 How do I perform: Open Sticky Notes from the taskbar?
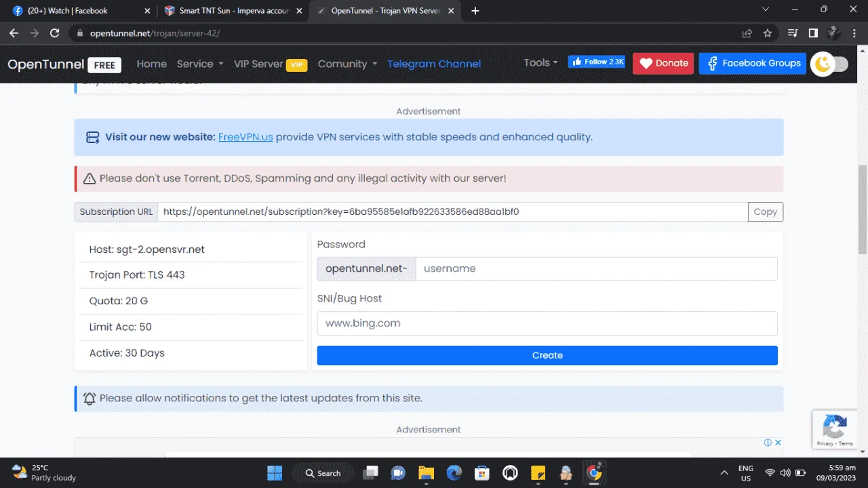click(538, 472)
